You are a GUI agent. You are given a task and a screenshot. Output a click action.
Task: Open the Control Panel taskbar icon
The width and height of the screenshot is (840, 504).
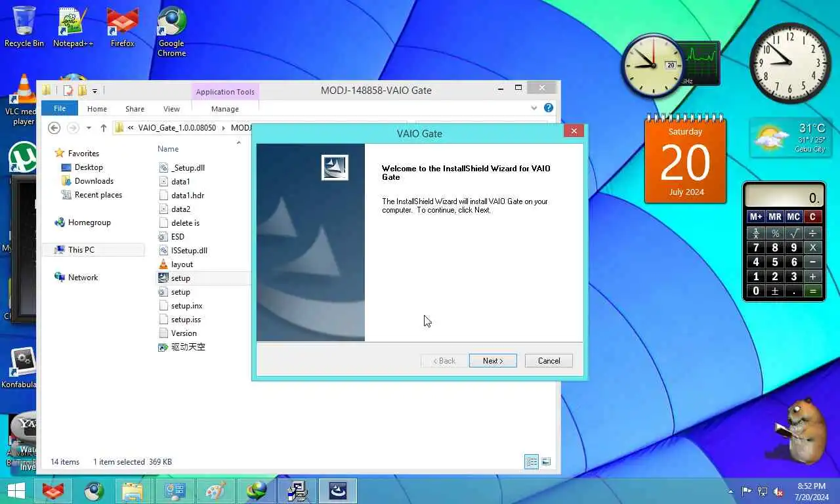point(175,491)
